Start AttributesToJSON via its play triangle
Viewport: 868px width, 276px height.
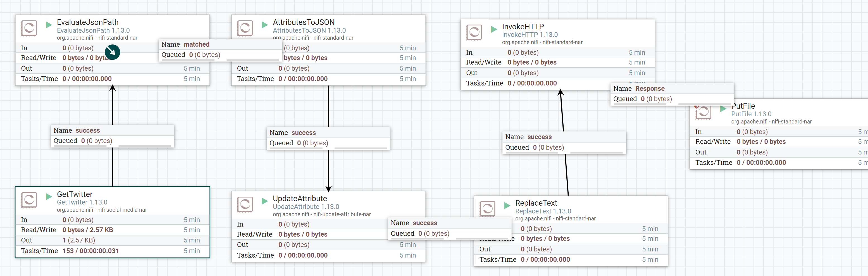click(x=264, y=25)
